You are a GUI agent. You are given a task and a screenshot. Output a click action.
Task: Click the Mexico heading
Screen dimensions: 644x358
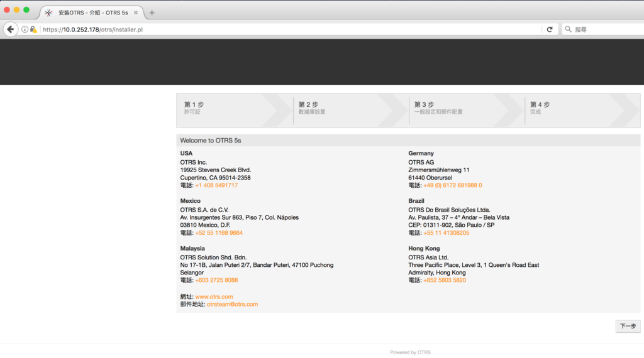pos(190,201)
